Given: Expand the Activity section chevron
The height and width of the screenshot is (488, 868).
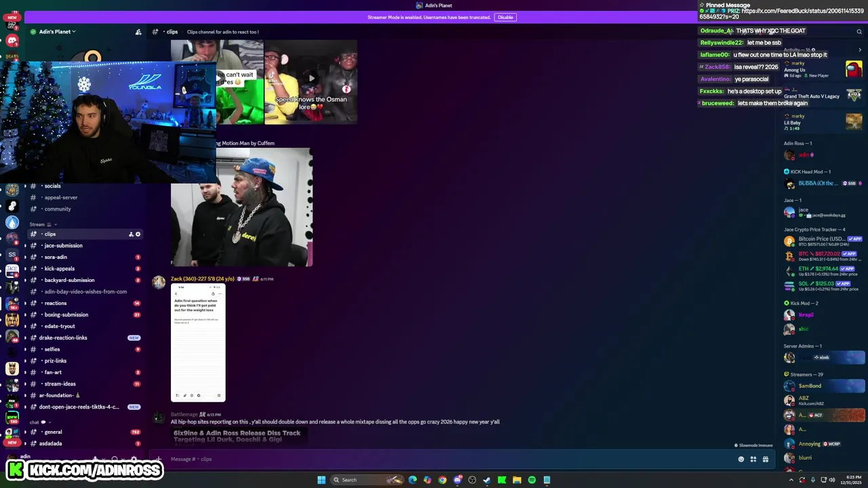Looking at the screenshot, I should pos(860,49).
